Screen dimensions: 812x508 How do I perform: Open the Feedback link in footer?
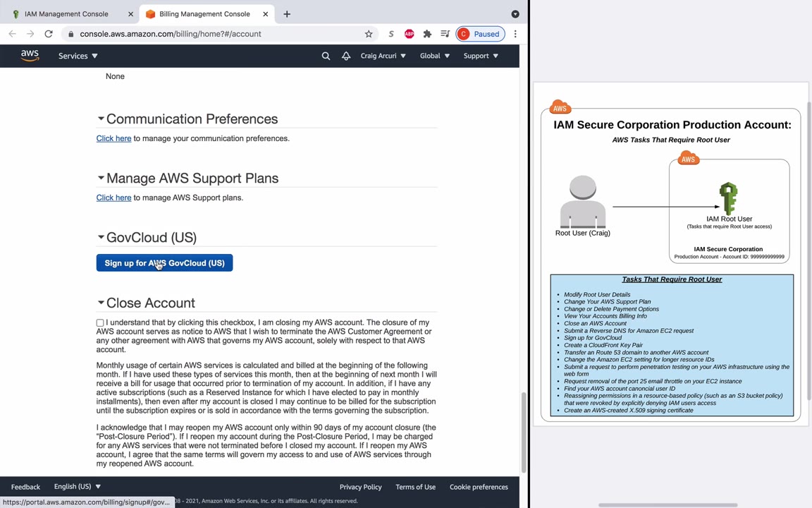tap(25, 487)
